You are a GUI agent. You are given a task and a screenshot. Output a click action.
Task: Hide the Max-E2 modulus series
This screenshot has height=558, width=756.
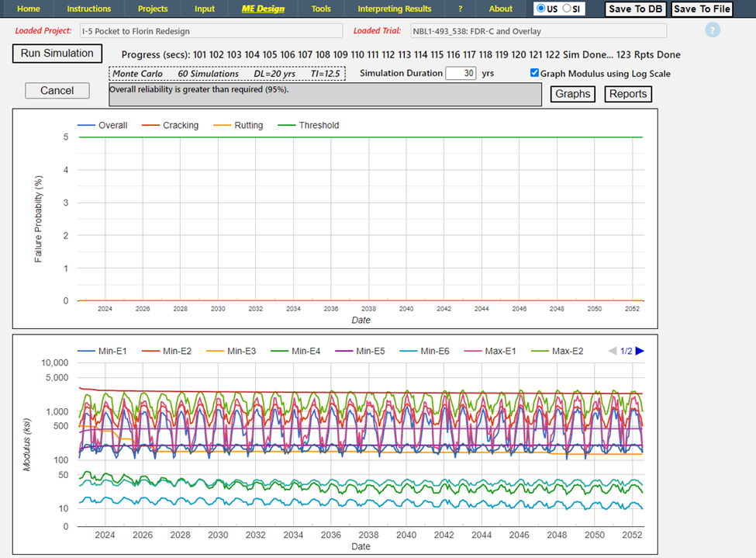click(x=568, y=351)
